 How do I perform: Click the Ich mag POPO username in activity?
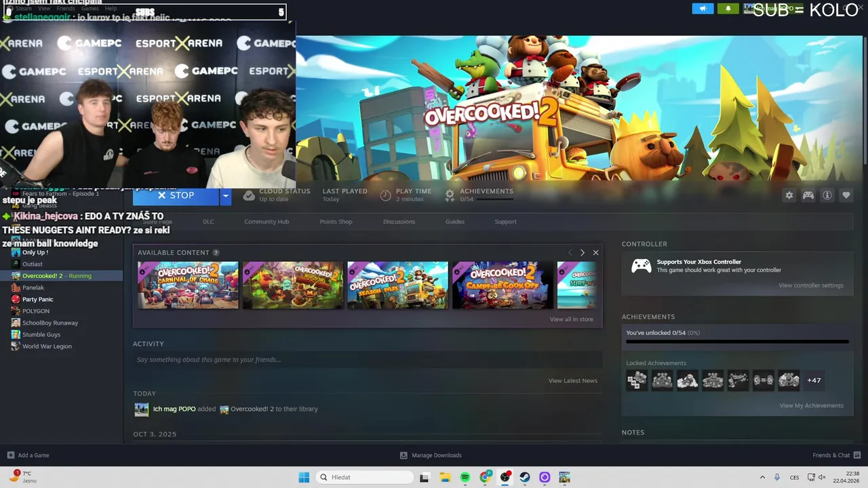(x=174, y=409)
